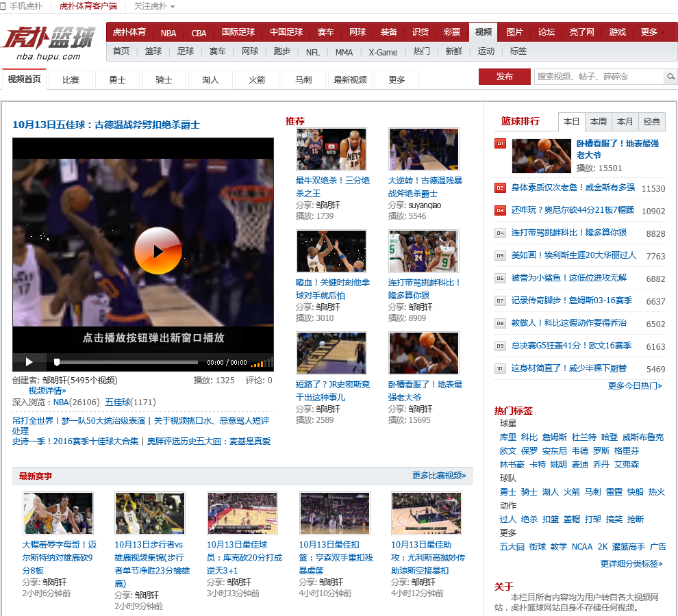Image resolution: width=678 pixels, height=616 pixels.
Task: Start the video with the orange play button
Action: [x=158, y=251]
